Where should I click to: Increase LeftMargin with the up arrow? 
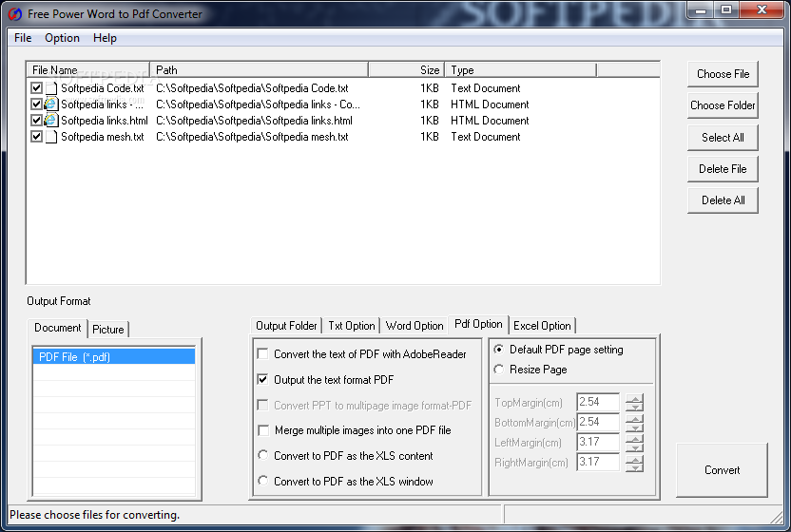point(635,439)
